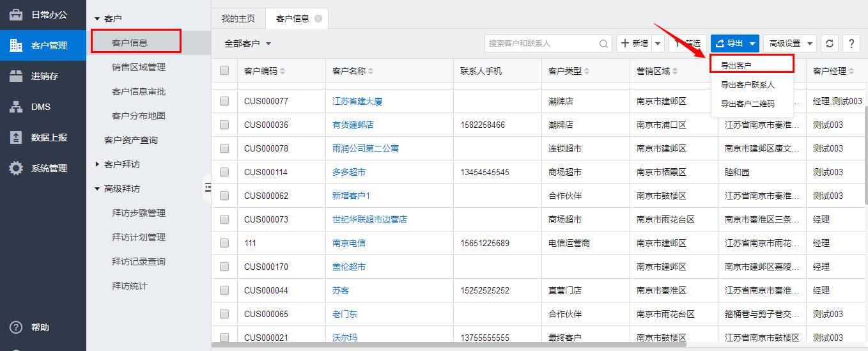The width and height of the screenshot is (868, 351).
Task: Choose 导出客户联系人 from export menu
Action: (x=747, y=84)
